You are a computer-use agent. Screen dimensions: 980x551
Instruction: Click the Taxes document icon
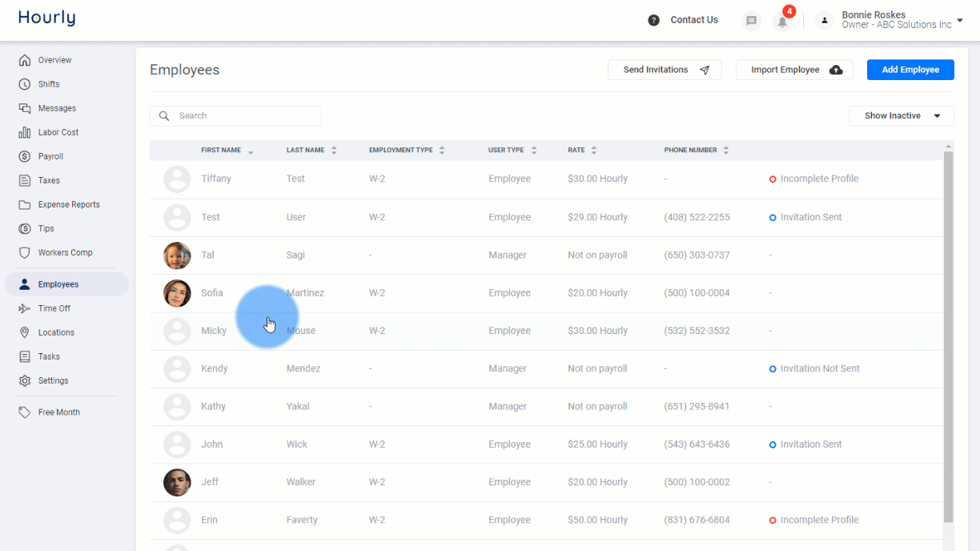point(25,180)
